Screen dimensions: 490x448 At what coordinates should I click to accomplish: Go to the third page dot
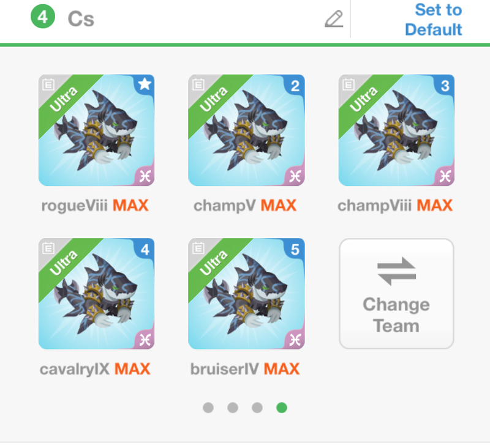[257, 408]
